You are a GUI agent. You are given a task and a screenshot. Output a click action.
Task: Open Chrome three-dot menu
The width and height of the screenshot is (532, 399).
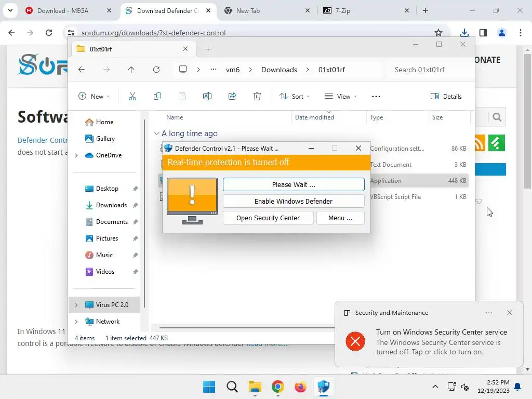pyautogui.click(x=521, y=33)
